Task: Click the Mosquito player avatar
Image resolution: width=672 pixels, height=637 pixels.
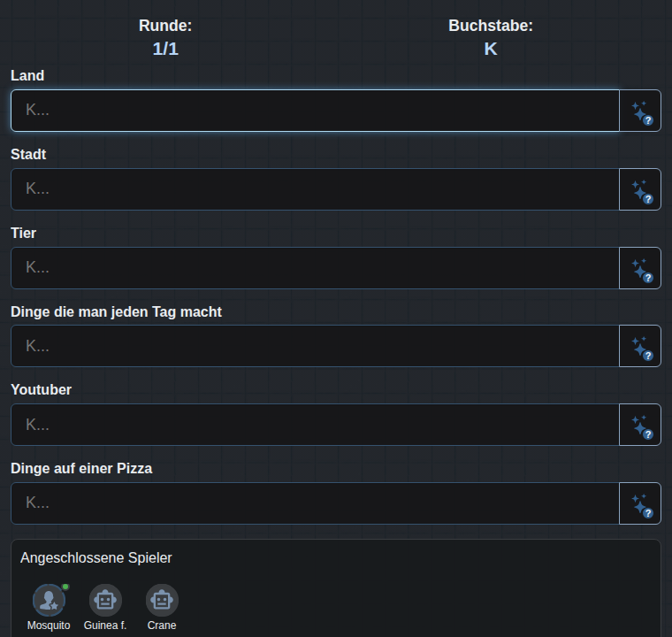Action: pos(49,600)
